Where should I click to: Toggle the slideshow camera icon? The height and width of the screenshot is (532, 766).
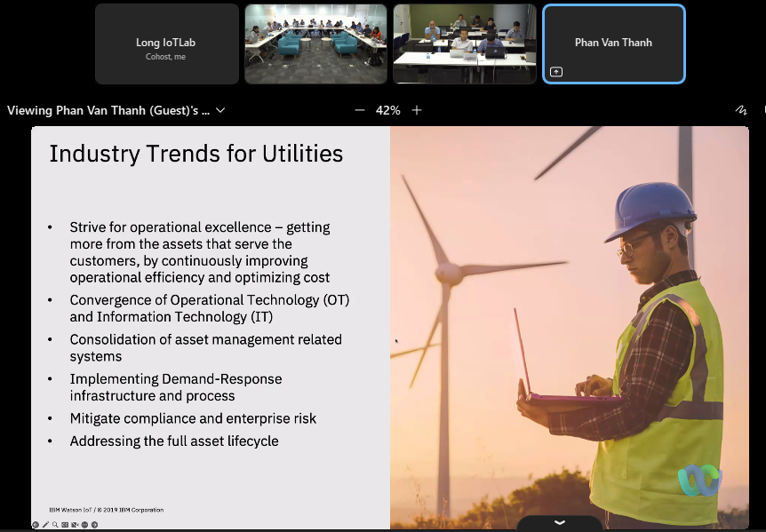(x=75, y=525)
